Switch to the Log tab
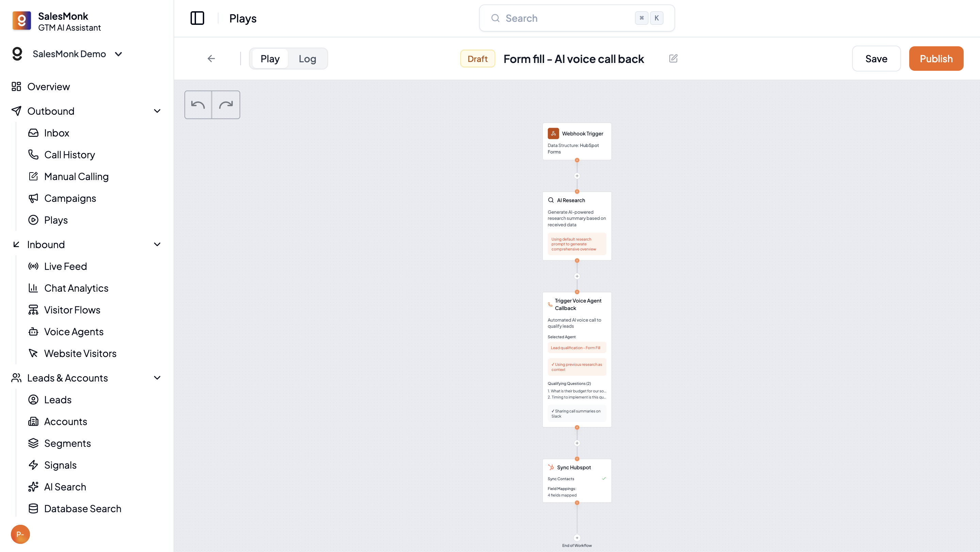Viewport: 980px width, 552px height. 307,59
